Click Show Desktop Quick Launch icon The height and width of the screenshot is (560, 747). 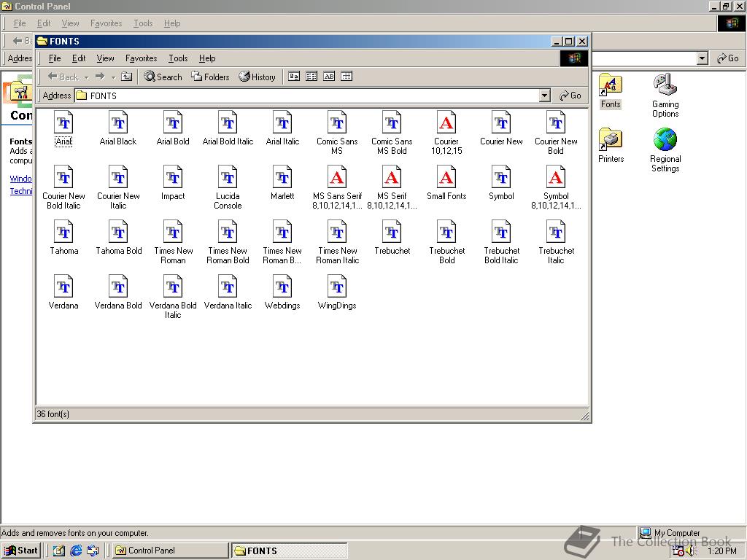click(58, 551)
